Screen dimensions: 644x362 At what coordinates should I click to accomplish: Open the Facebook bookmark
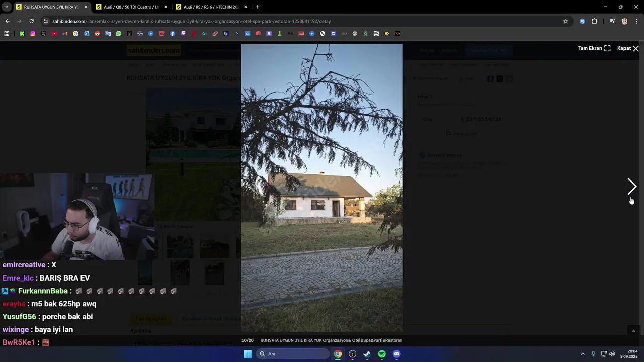coord(173,34)
